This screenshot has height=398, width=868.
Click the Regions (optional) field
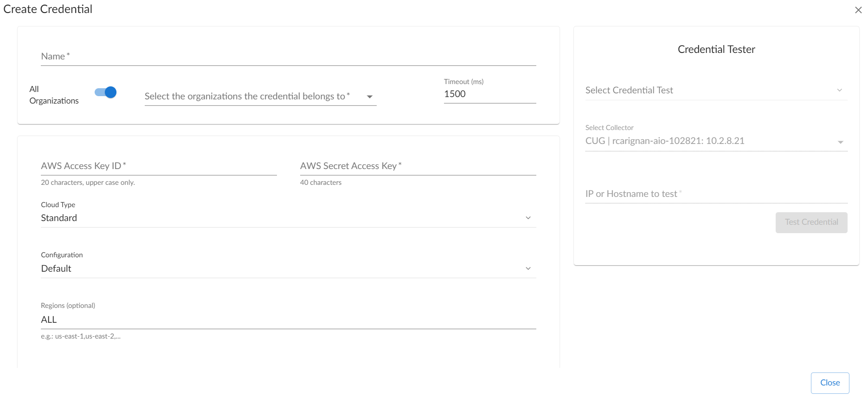(x=288, y=320)
